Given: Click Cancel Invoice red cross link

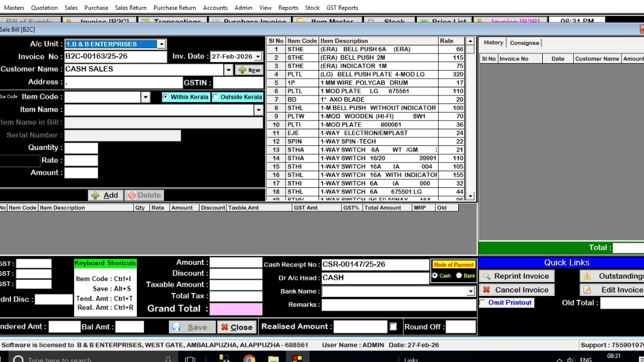Looking at the screenshot, I should pos(515,290).
